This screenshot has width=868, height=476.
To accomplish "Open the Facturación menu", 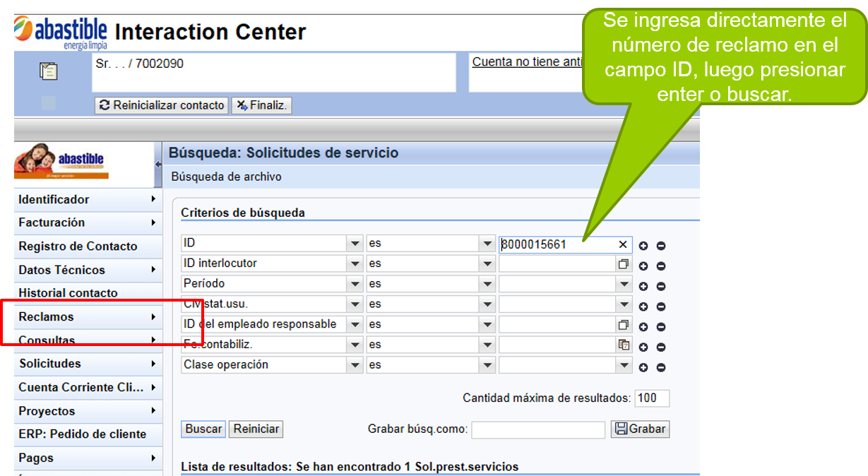I will point(88,223).
